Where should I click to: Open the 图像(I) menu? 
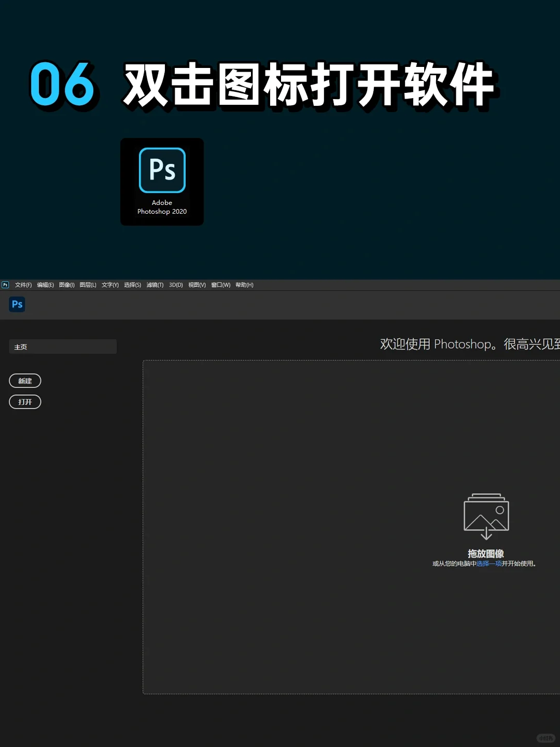pos(66,284)
